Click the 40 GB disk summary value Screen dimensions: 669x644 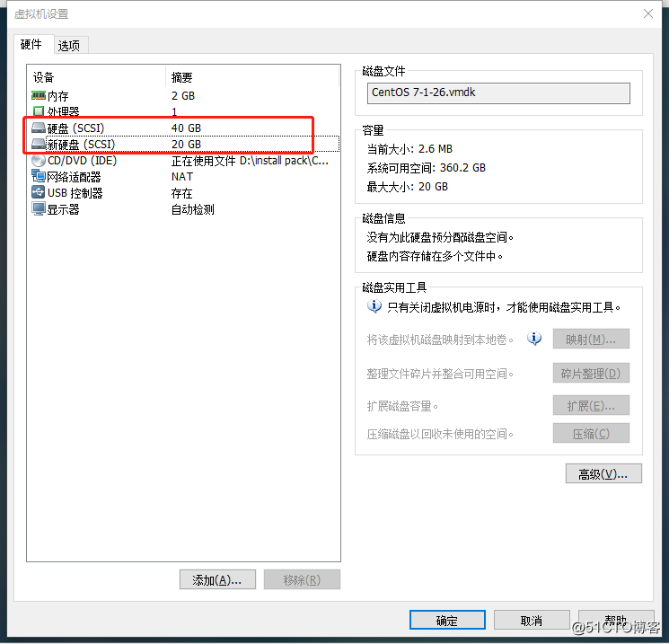(x=186, y=128)
